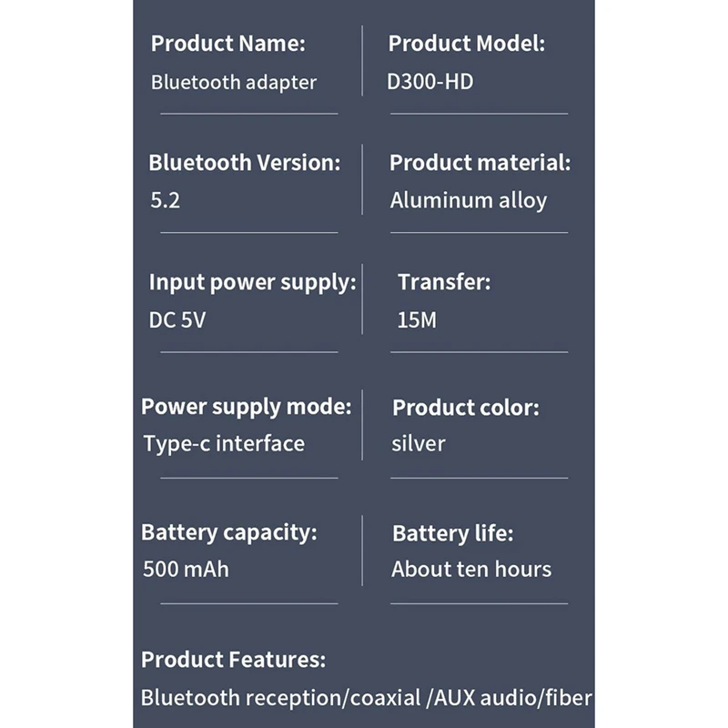Select the "Bluetooth adapter" text
The height and width of the screenshot is (728, 728).
click(234, 82)
